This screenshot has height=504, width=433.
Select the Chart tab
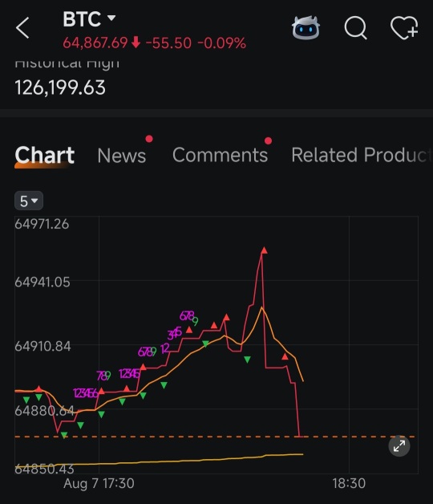[x=45, y=155]
